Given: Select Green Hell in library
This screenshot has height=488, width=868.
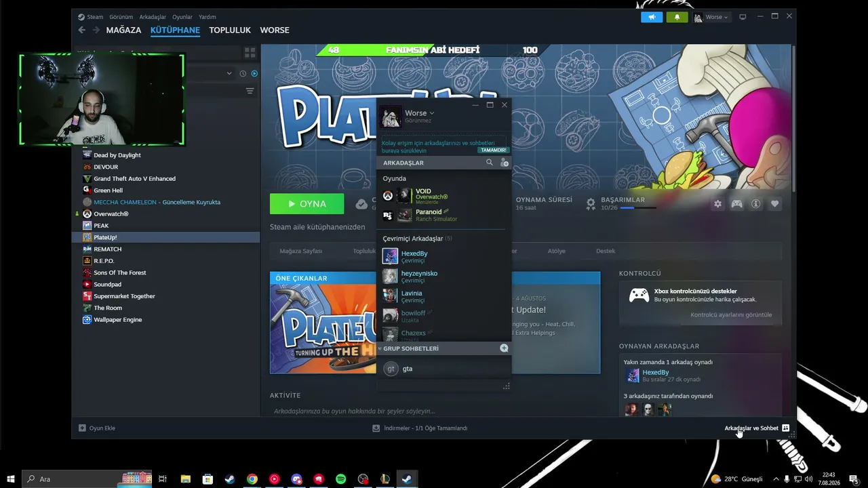Looking at the screenshot, I should tap(108, 190).
